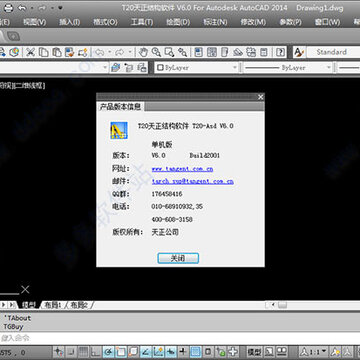Toggle Ortho mode in status bar
The height and width of the screenshot is (360, 360).
coord(96,351)
